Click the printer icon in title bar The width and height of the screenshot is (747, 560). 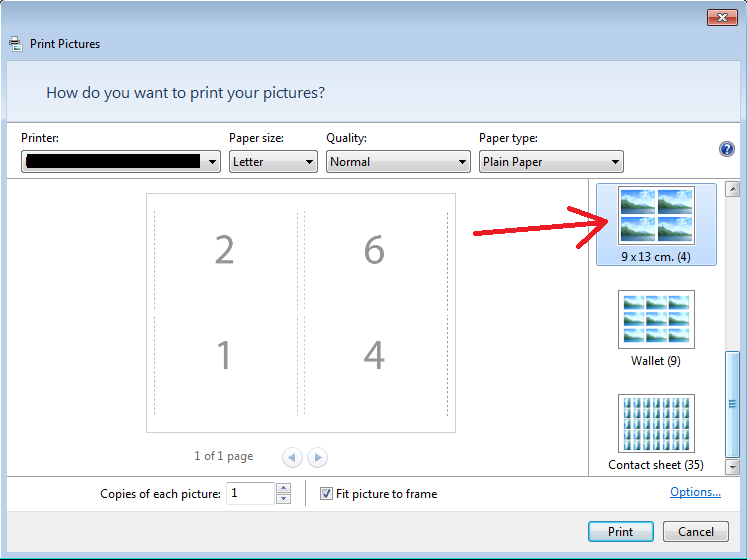(x=16, y=44)
